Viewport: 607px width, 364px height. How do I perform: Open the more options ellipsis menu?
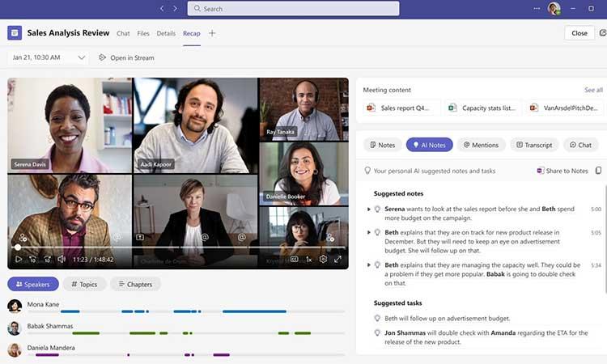(536, 8)
